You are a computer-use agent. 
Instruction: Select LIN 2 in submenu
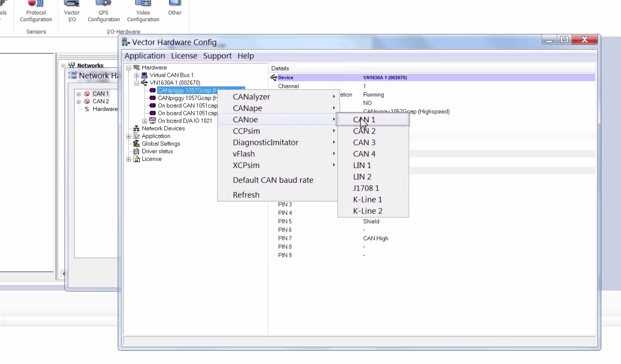(x=373, y=177)
